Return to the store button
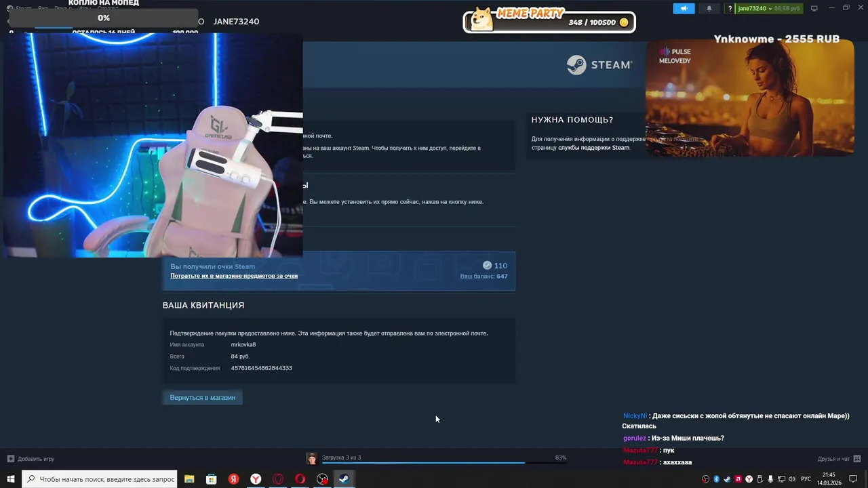The width and height of the screenshot is (868, 488). click(202, 398)
